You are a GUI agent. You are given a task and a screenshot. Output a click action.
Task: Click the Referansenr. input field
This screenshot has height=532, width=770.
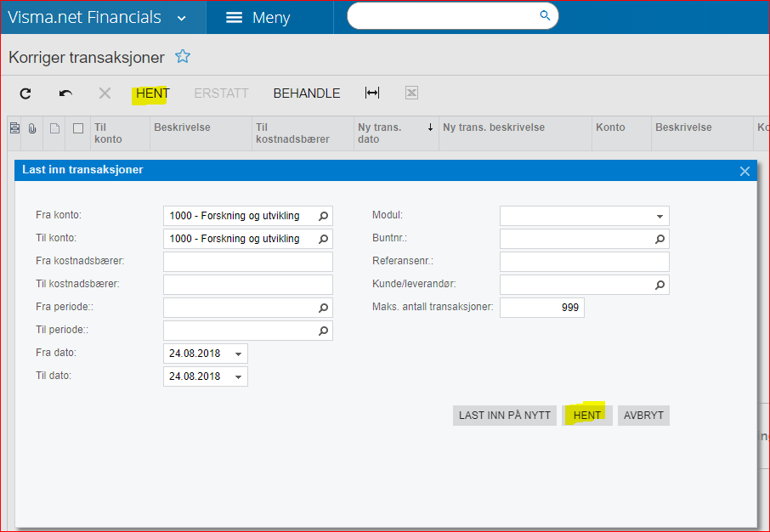585,262
